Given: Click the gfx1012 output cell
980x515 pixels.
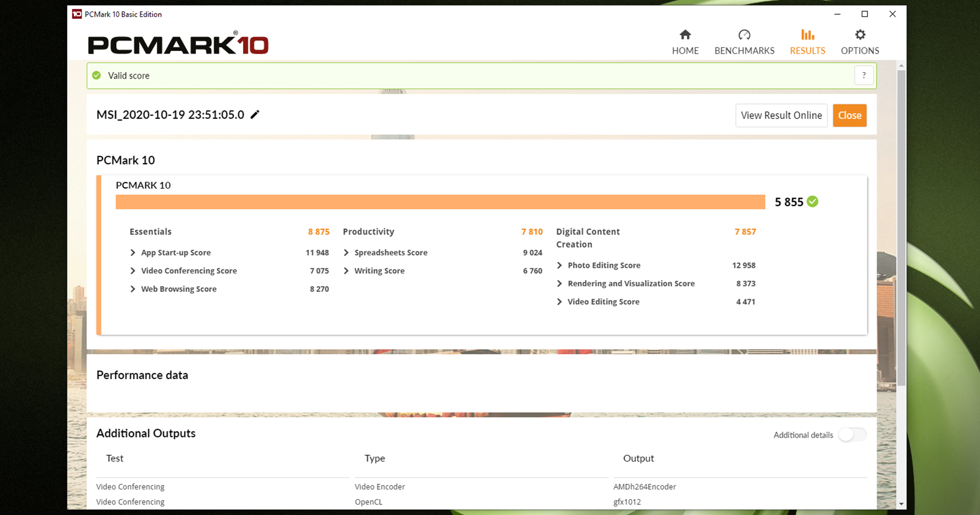Looking at the screenshot, I should pyautogui.click(x=627, y=502).
